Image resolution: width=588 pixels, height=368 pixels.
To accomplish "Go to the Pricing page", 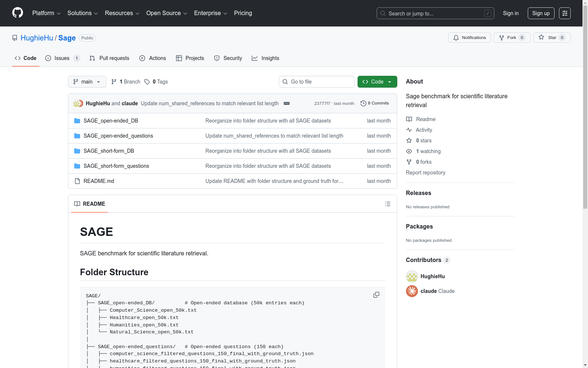I will click(243, 13).
